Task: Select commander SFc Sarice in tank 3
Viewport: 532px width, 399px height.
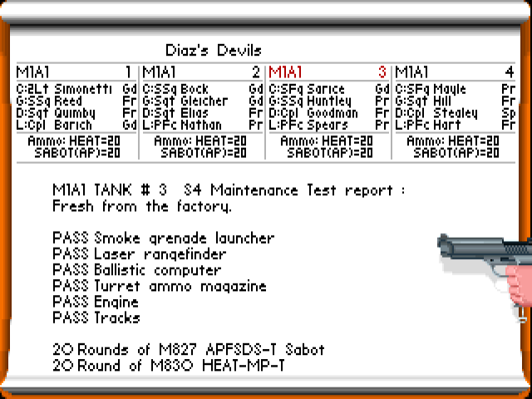Action: [307, 89]
